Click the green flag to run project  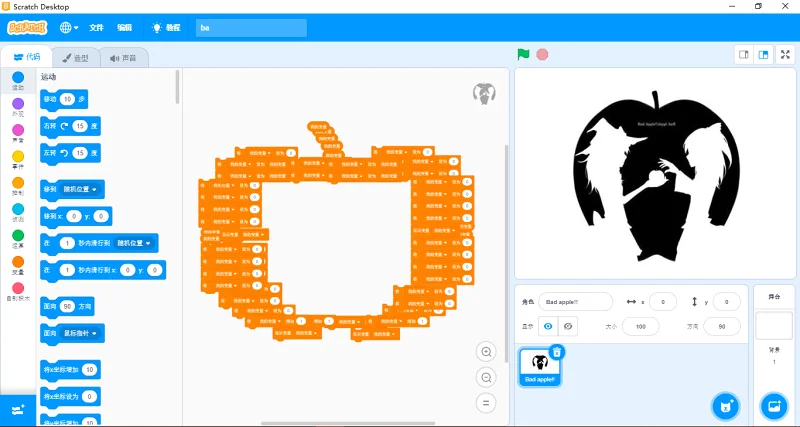[522, 55]
